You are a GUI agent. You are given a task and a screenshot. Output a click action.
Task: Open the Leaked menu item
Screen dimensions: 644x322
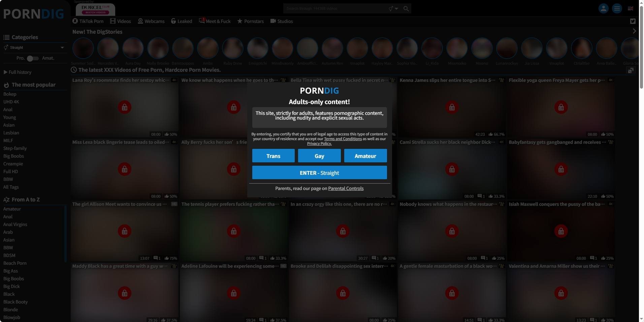[x=182, y=21]
